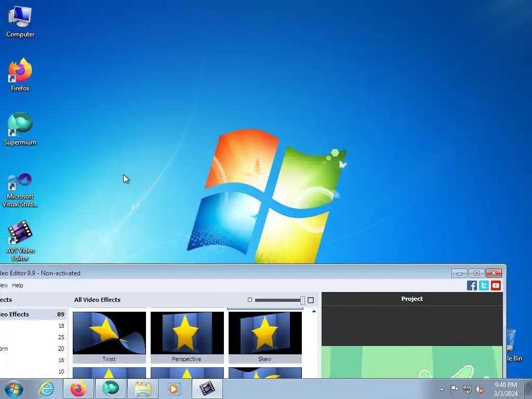
Task: Launch Supermium from the taskbar
Action: click(x=111, y=389)
